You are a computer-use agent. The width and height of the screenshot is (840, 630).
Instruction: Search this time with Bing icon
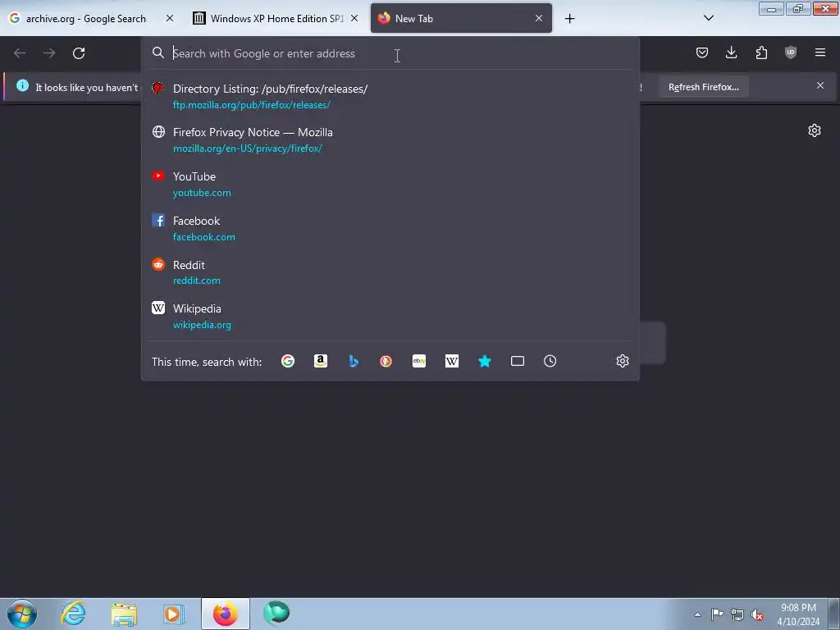354,361
